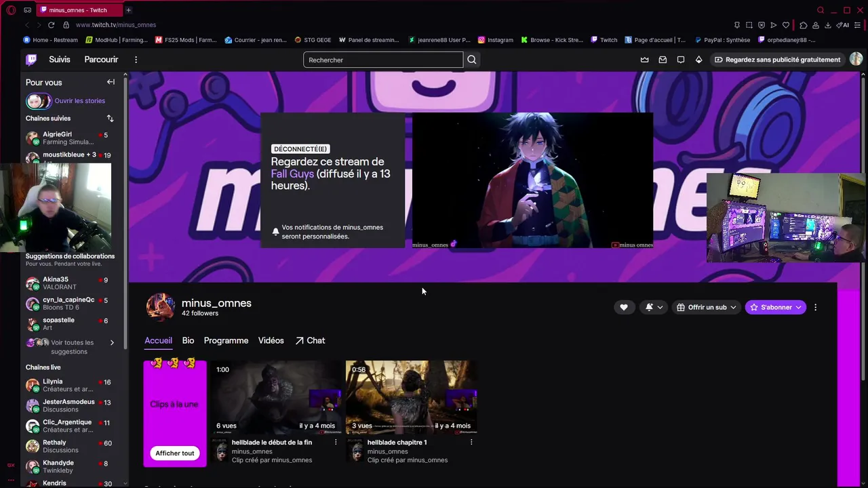
Task: Click Regardez sans publicité gratuitement button
Action: tap(777, 60)
